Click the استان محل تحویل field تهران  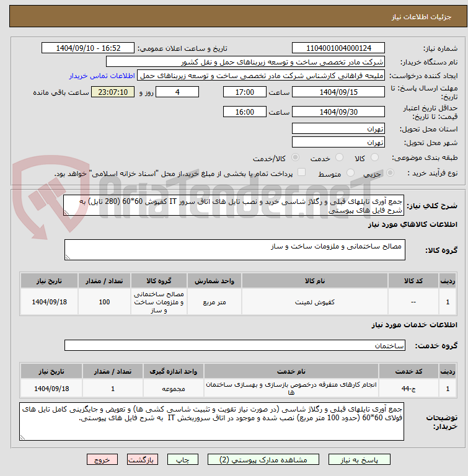point(338,128)
